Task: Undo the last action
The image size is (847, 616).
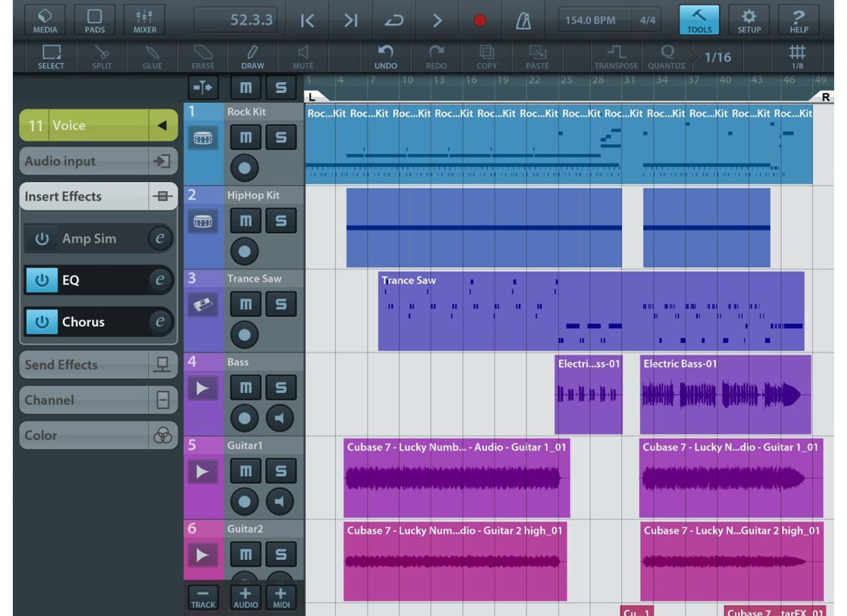Action: pos(385,57)
